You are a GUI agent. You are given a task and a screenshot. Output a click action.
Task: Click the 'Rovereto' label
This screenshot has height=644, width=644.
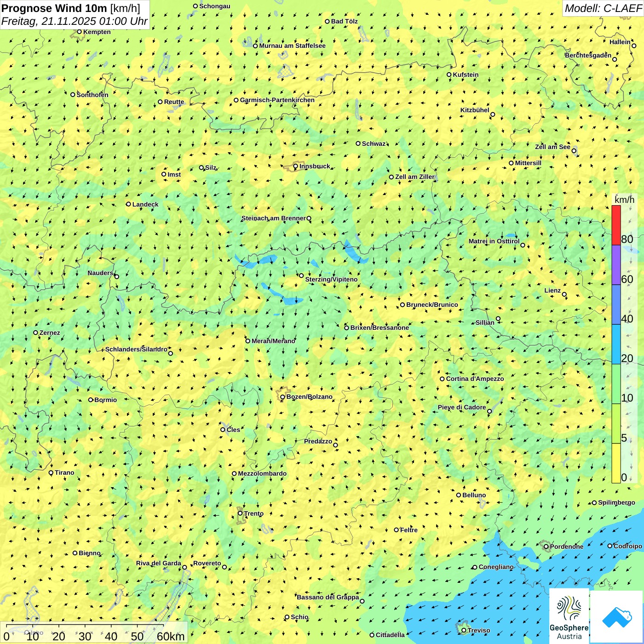(207, 563)
